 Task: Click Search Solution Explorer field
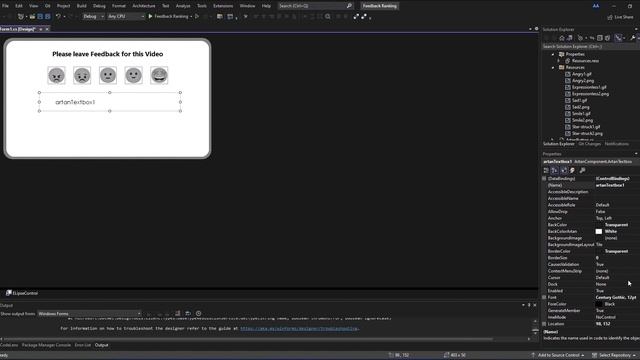(x=590, y=46)
